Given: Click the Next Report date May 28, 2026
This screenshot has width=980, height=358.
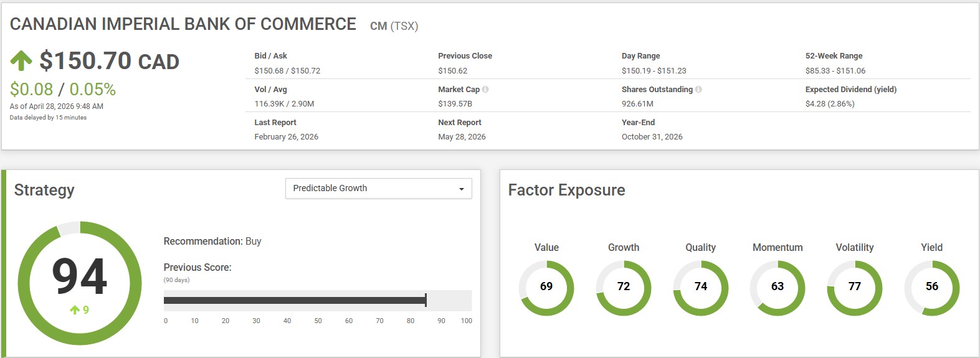Looking at the screenshot, I should (x=462, y=137).
